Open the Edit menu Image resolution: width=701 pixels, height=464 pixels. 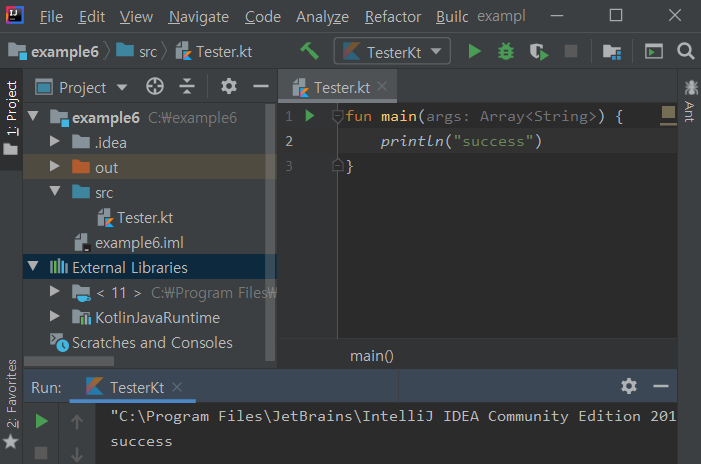pyautogui.click(x=92, y=17)
